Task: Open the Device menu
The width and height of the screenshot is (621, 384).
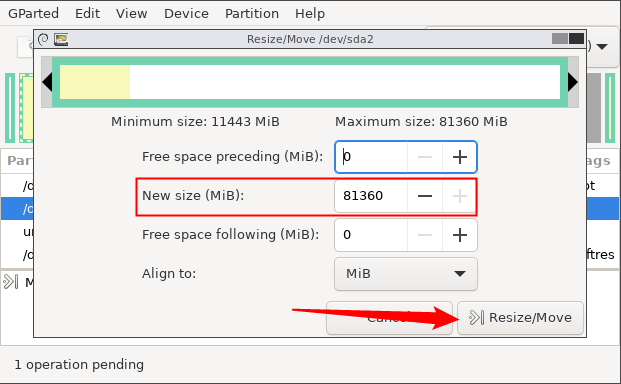Action: (x=186, y=13)
